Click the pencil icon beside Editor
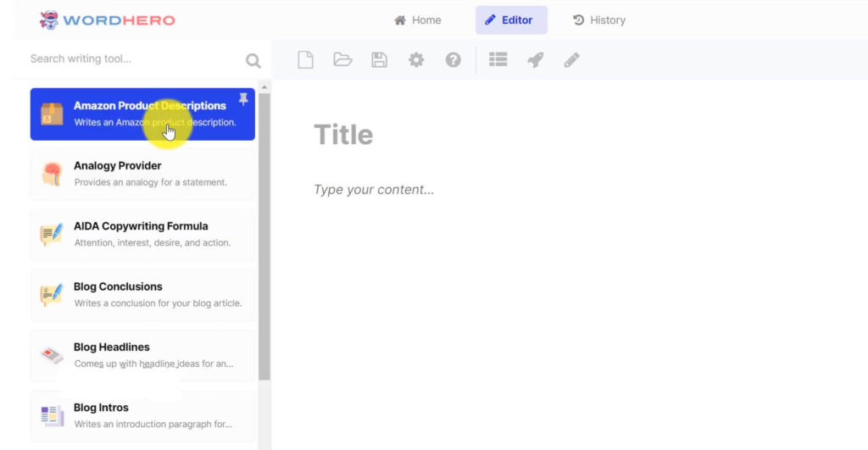 (490, 20)
